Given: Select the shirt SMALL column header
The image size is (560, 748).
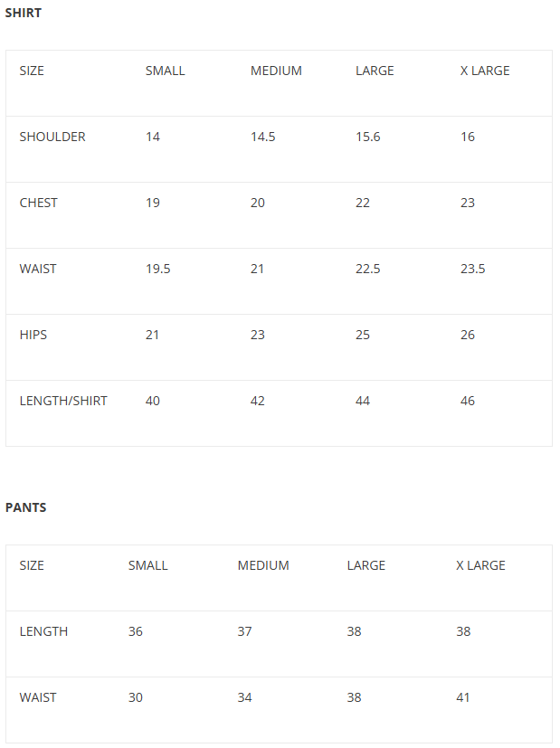Looking at the screenshot, I should [165, 71].
